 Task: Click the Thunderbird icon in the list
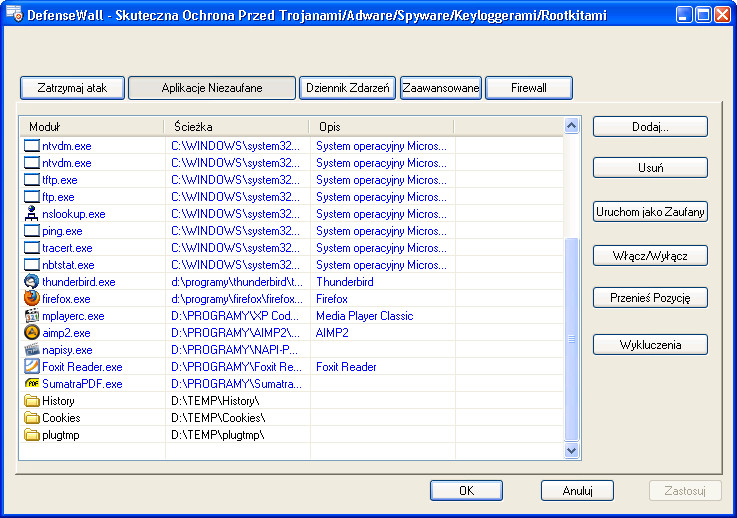32,282
